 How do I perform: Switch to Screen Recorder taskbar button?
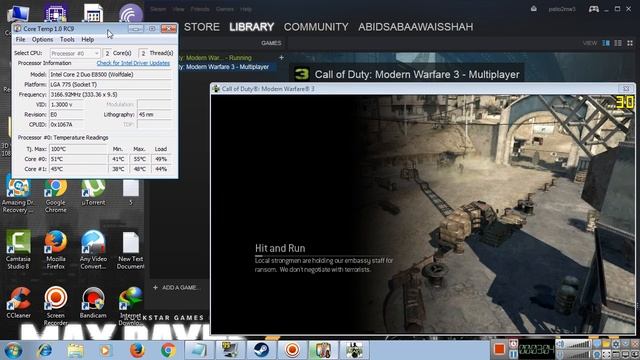[x=292, y=350]
